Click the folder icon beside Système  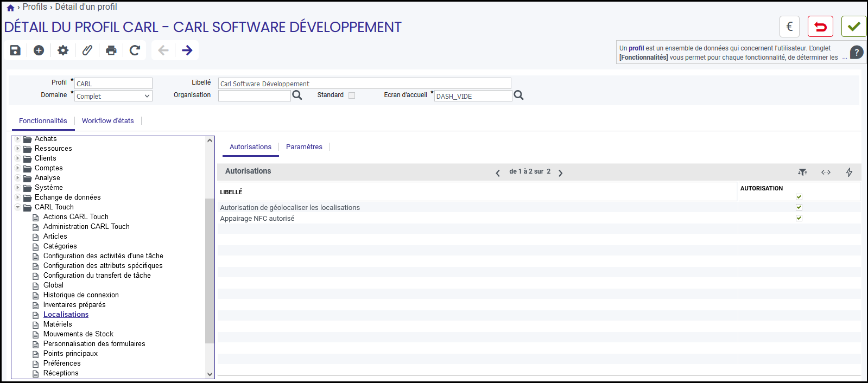[27, 188]
